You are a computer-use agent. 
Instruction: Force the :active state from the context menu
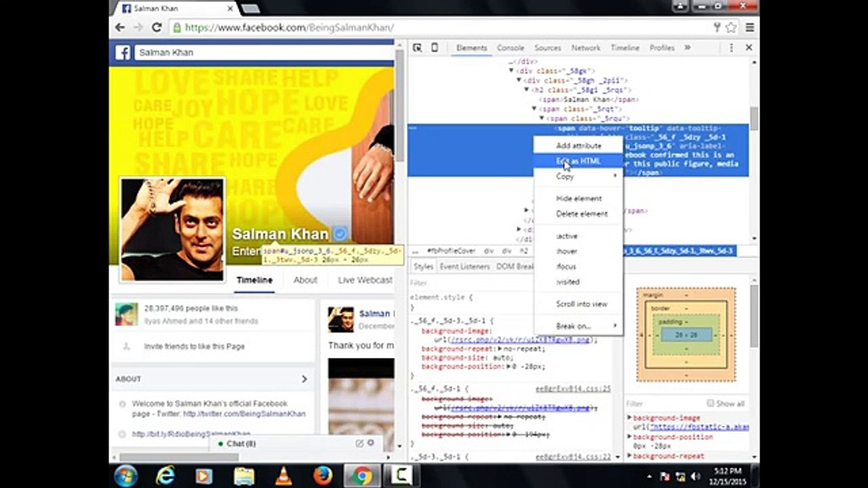tap(578, 236)
